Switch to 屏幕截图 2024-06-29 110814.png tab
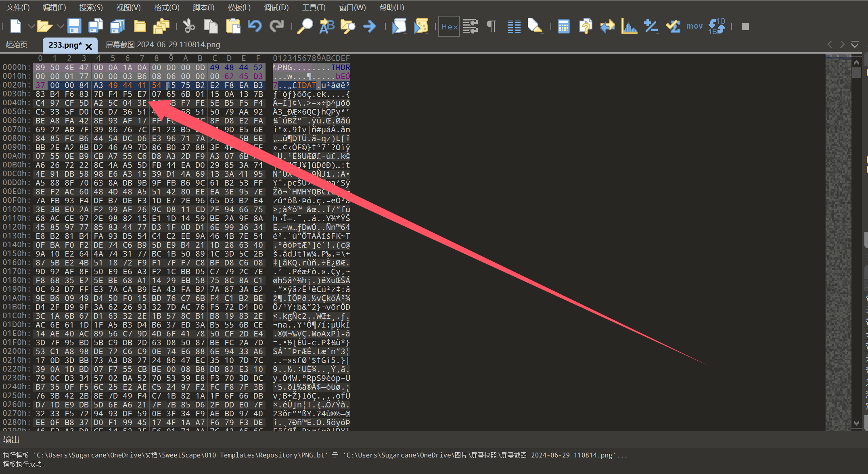Image resolution: width=868 pixels, height=474 pixels. coord(163,45)
